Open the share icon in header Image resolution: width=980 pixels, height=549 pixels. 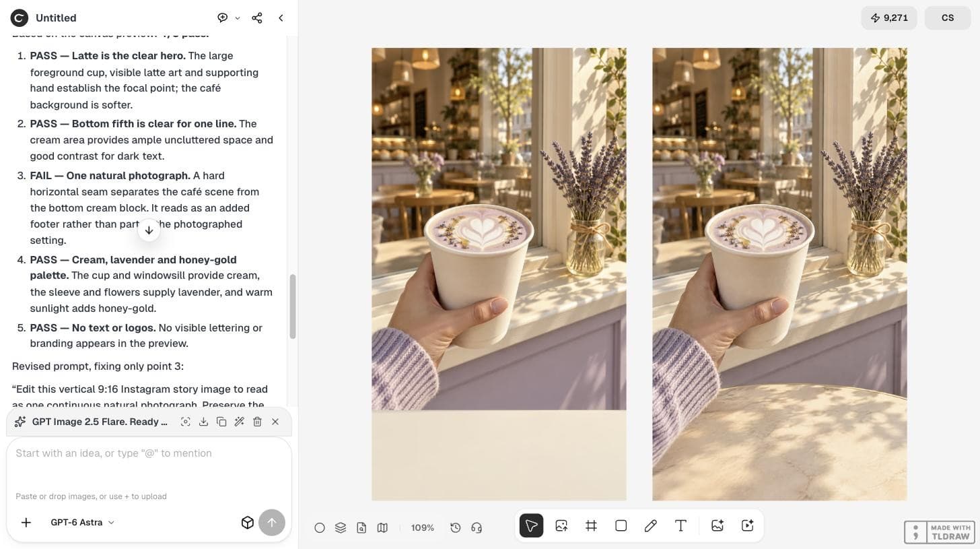(256, 18)
